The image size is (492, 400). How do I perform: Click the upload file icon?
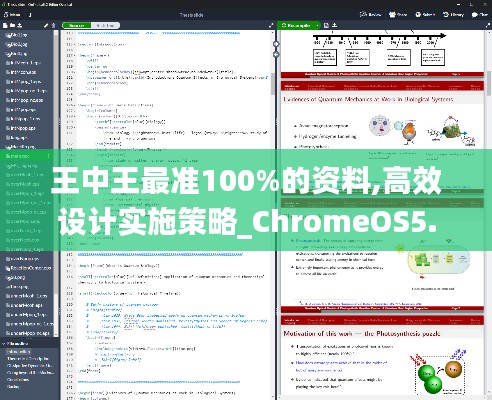[20, 25]
